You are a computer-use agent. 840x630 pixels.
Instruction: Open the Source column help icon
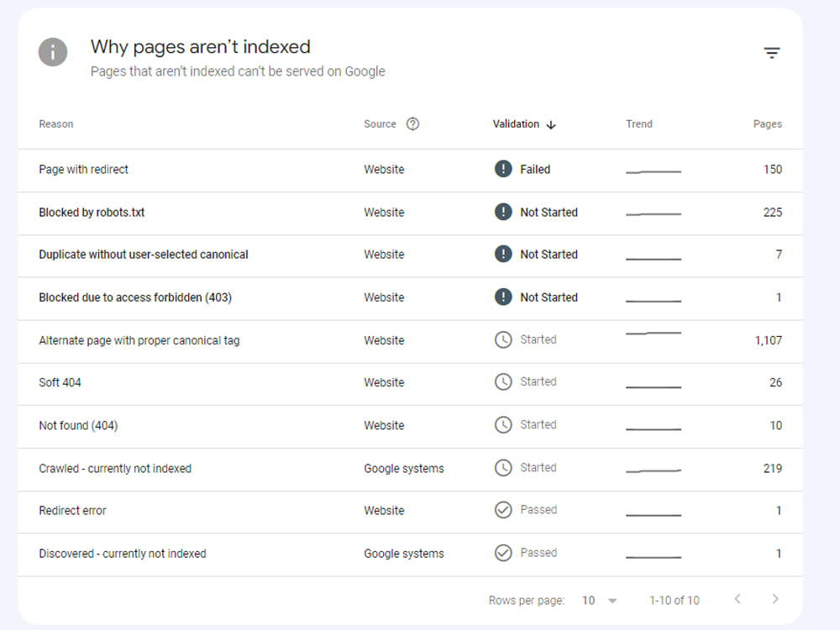413,123
